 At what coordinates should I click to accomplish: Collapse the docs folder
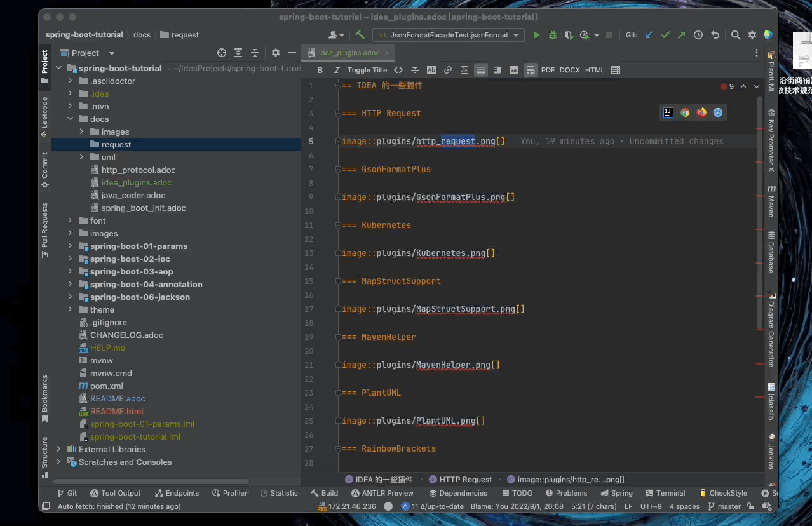point(71,119)
